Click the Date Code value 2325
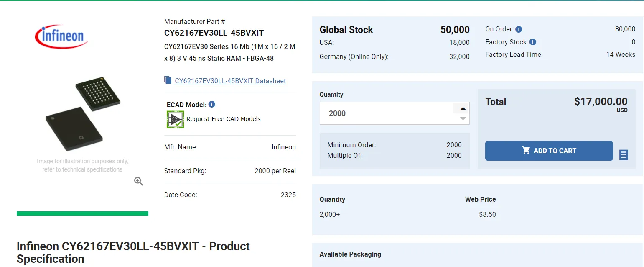 coord(288,195)
